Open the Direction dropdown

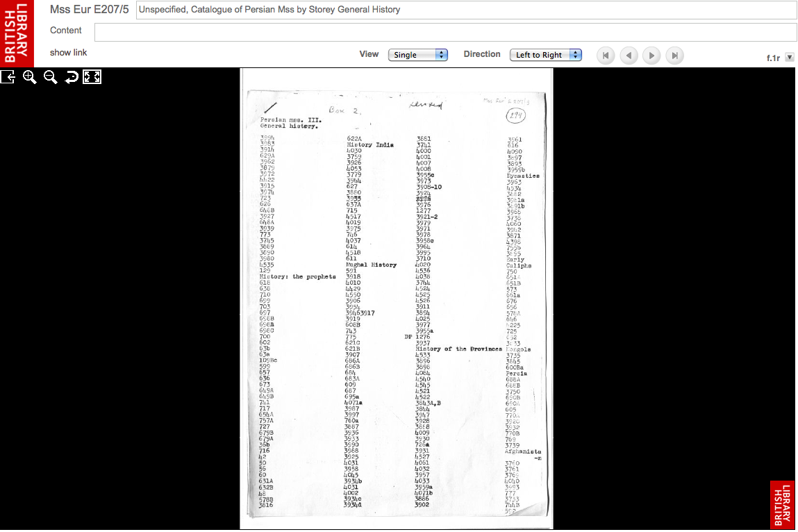[x=546, y=55]
